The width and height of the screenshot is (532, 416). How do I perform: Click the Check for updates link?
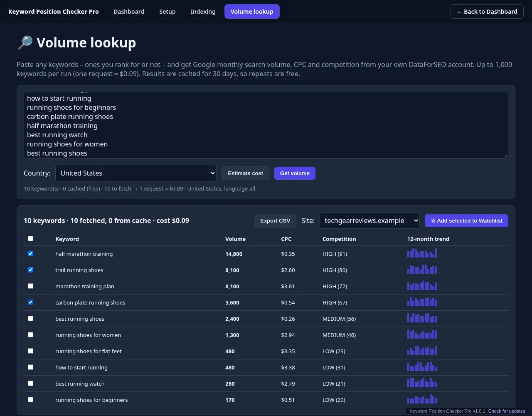[507, 411]
